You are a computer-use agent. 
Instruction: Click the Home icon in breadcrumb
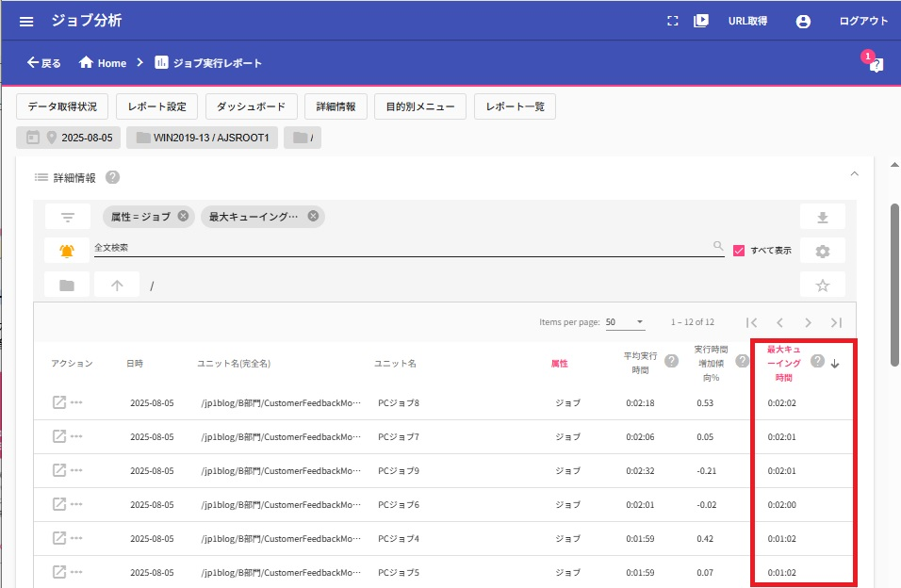86,62
